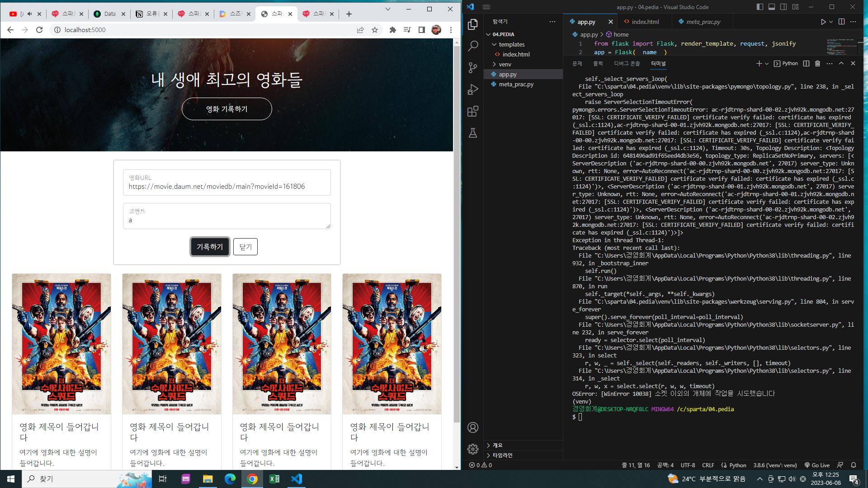Screen dimensions: 868x488
Task: Open File Explorer from the taskbar
Action: (208, 479)
